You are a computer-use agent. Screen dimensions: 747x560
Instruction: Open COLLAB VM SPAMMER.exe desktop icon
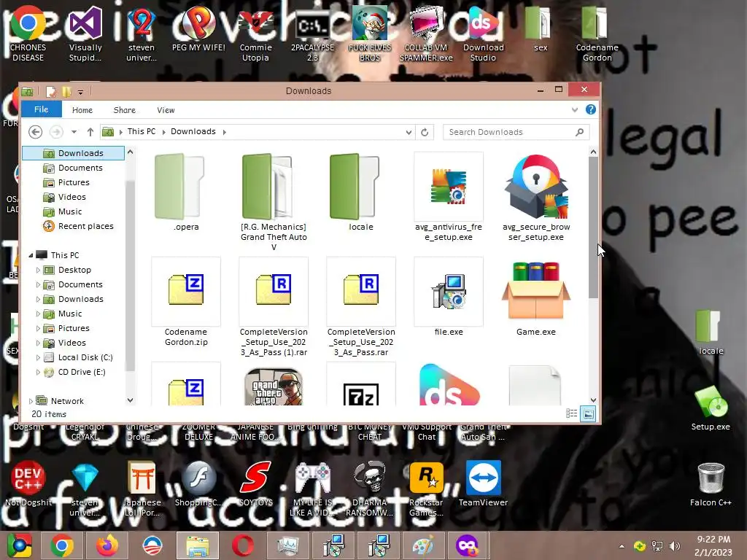pyautogui.click(x=426, y=34)
